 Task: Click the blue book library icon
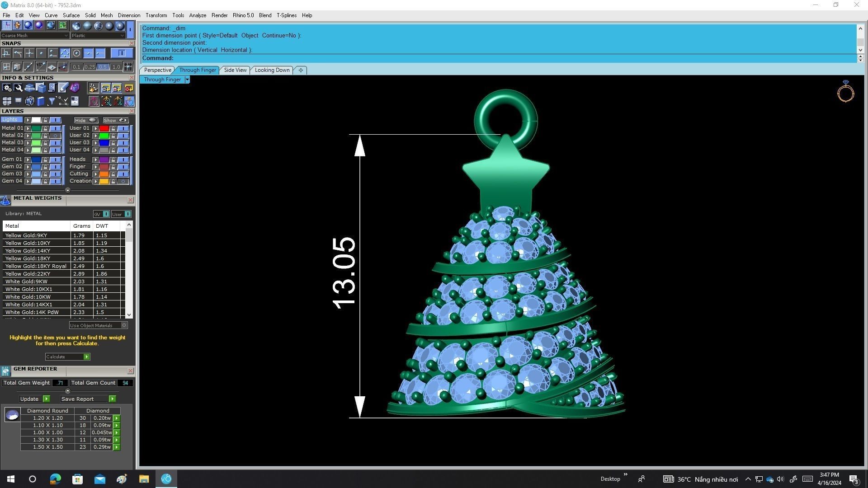click(41, 101)
